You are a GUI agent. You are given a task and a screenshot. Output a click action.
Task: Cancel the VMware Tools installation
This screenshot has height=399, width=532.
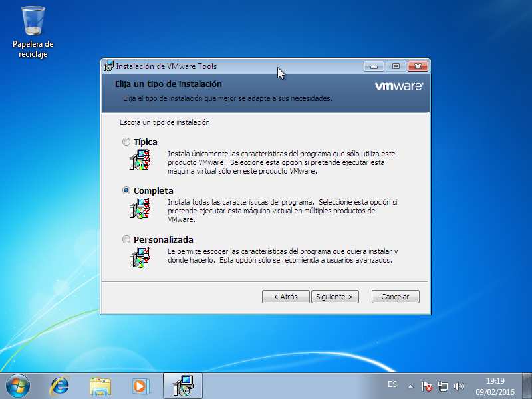click(395, 297)
